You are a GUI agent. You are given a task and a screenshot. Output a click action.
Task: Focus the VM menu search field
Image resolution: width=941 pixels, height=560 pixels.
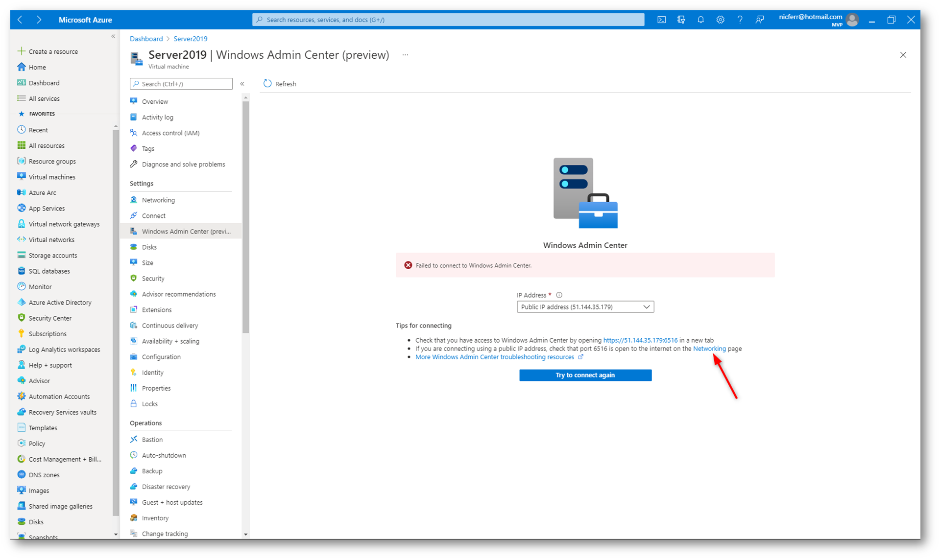(181, 84)
